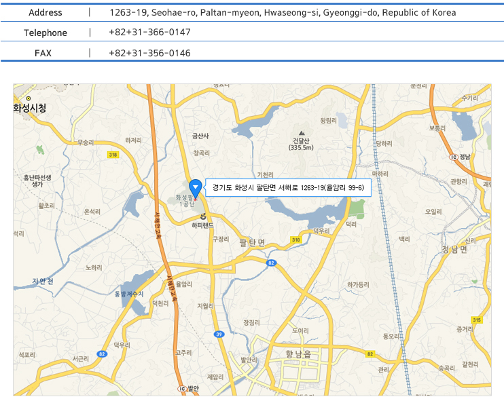Click the 하가등리 village label
This screenshot has width=504, height=420.
pyautogui.click(x=358, y=284)
